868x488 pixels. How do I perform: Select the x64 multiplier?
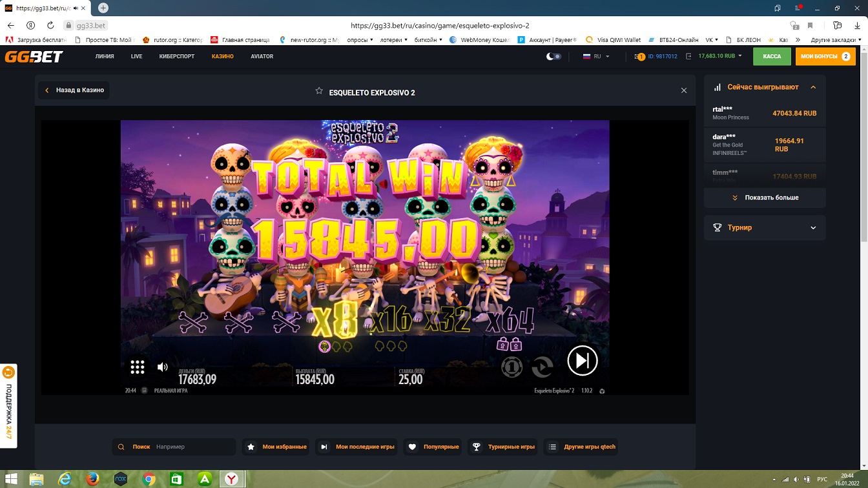coord(510,320)
